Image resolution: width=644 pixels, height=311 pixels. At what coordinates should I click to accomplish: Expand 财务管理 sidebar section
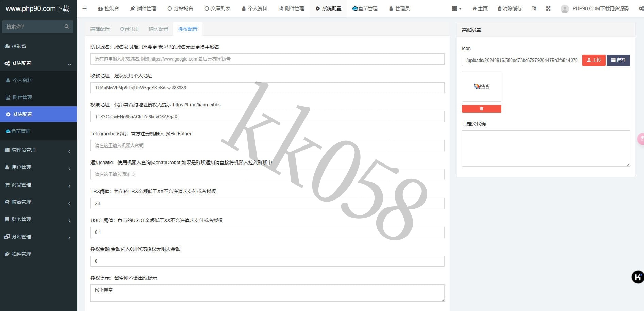pos(38,219)
